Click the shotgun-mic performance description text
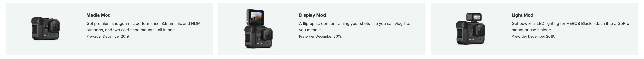This screenshot has width=644, height=59. pyautogui.click(x=144, y=27)
